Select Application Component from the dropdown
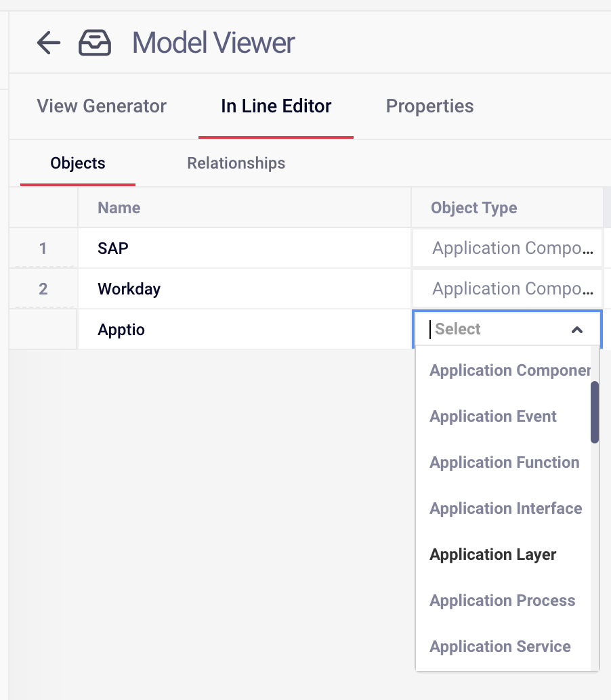 pyautogui.click(x=509, y=370)
